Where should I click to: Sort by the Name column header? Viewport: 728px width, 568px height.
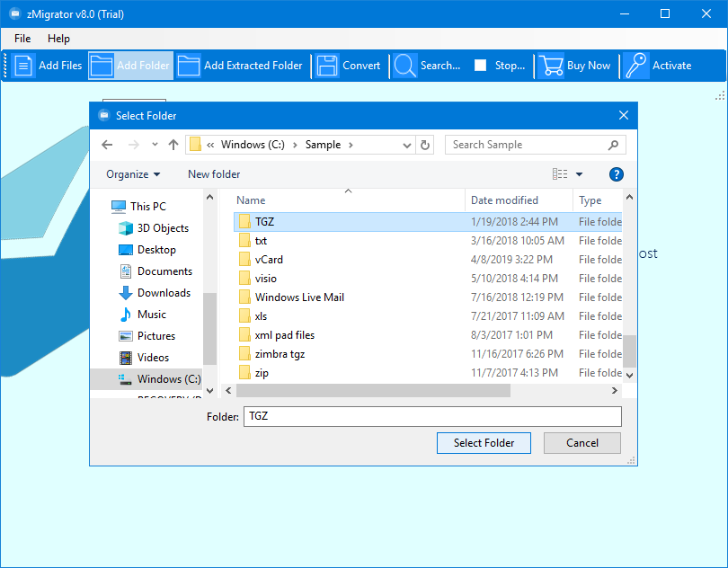(x=348, y=200)
